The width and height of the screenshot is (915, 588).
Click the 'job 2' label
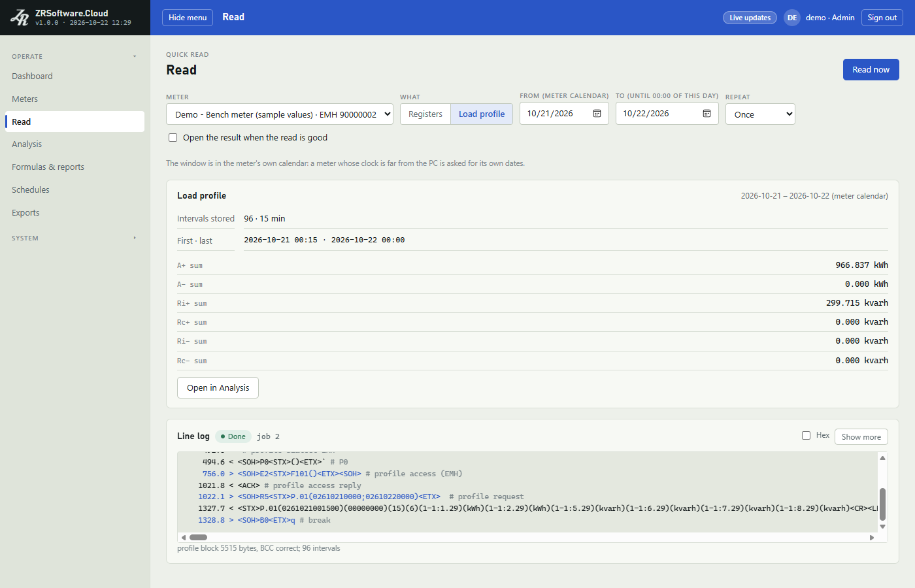tap(268, 436)
